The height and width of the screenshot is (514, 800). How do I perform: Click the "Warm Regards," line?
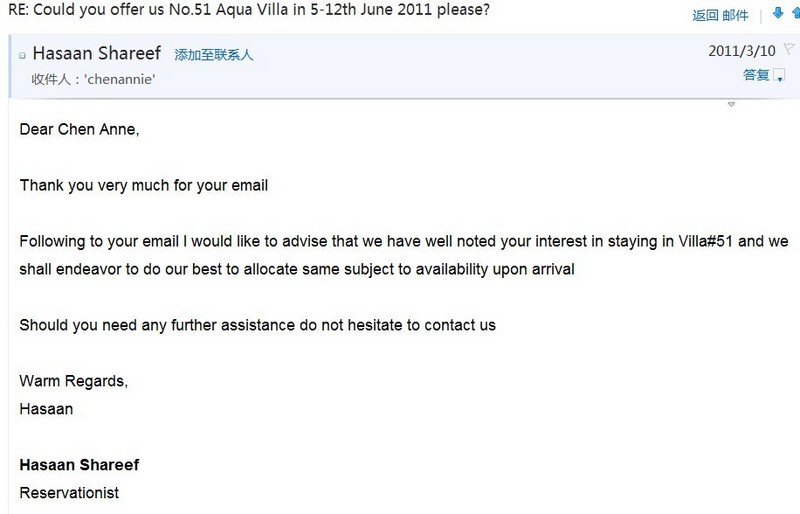(x=74, y=381)
